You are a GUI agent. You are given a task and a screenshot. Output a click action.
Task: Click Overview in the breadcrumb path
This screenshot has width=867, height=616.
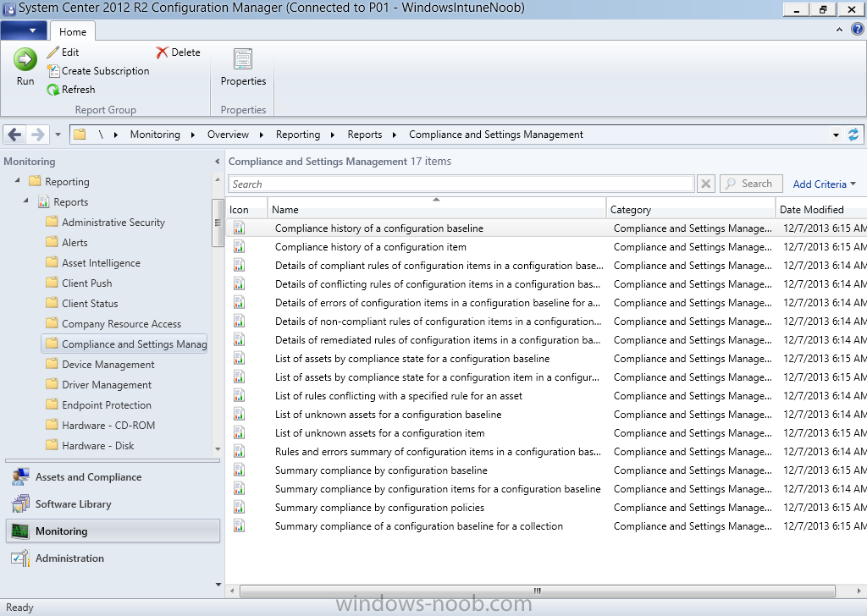coord(228,135)
